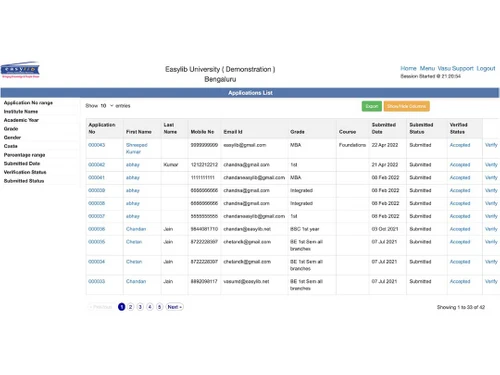Click Accepted status for application 000034
Screen dimensions: 500x375
coord(460,262)
